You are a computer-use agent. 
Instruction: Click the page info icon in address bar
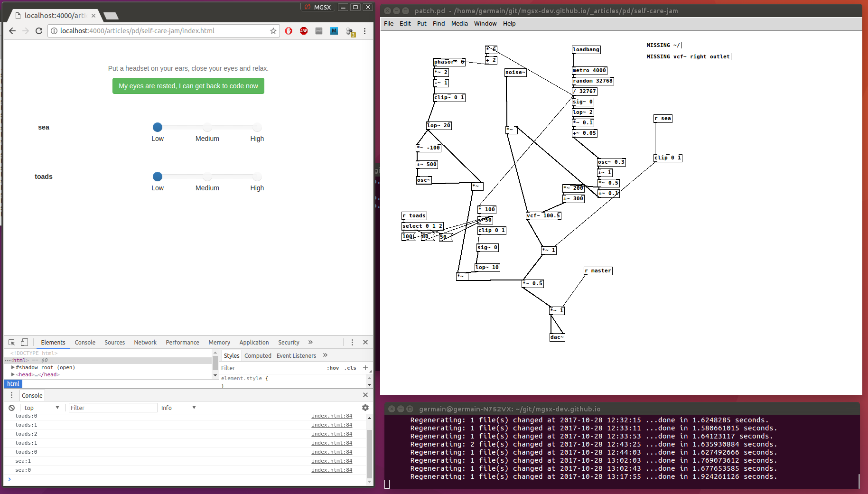[x=54, y=31]
